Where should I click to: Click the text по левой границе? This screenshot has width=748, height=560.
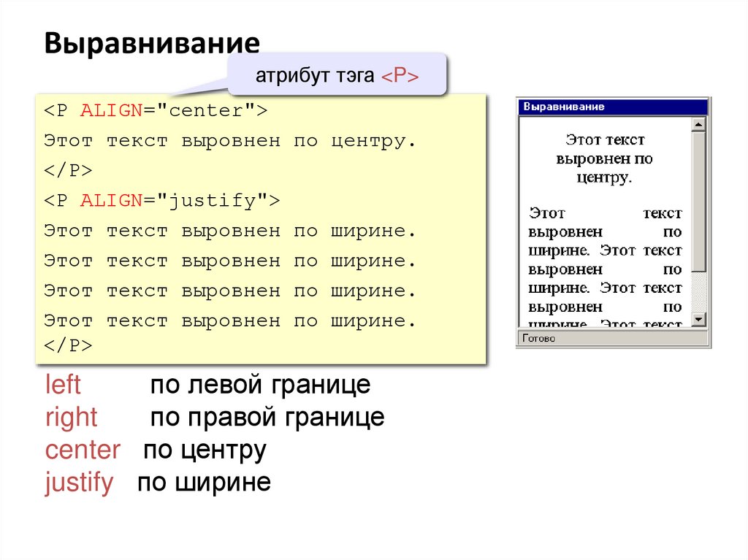pos(261,385)
